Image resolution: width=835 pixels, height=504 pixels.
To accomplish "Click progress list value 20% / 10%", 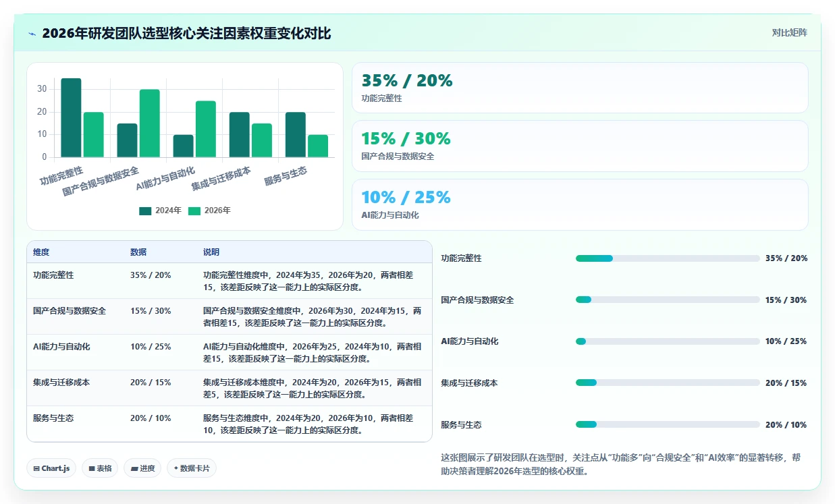I will [x=786, y=425].
